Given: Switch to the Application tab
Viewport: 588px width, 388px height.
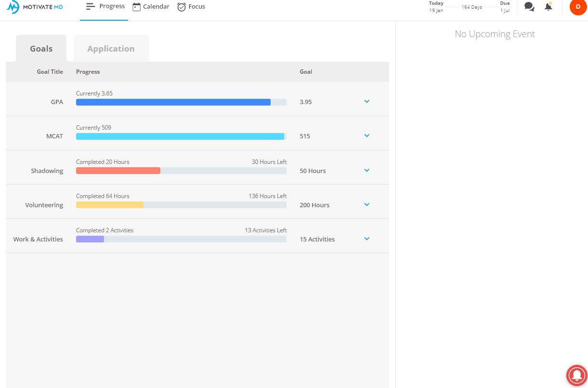Looking at the screenshot, I should [x=111, y=49].
